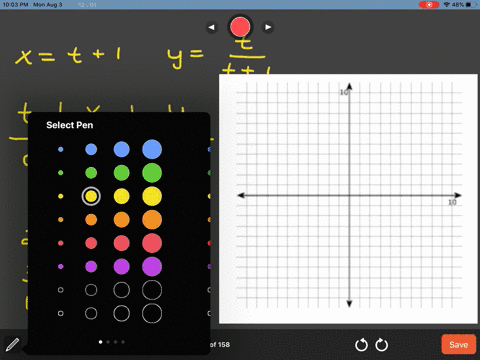Choose the currently selected yellow pen
The width and height of the screenshot is (480, 360).
click(91, 196)
